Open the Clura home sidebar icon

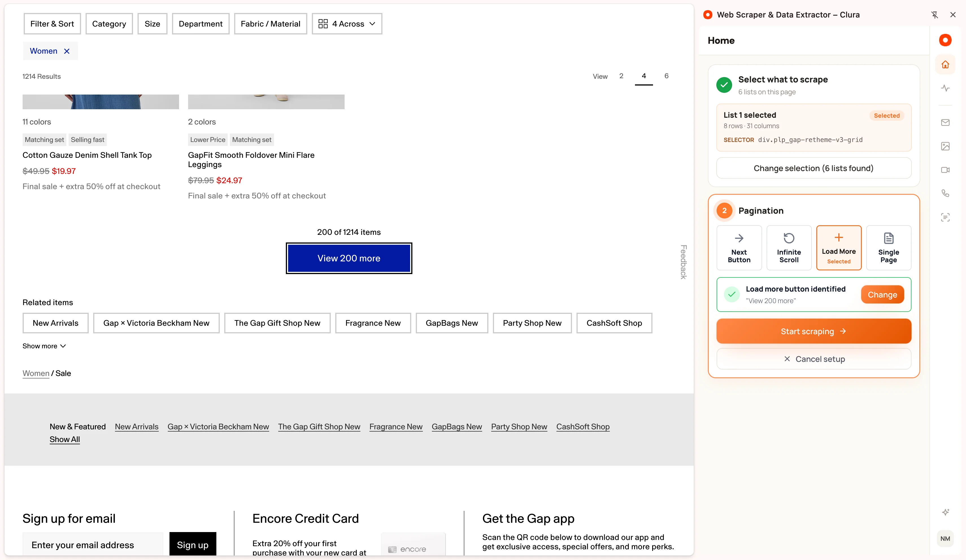(945, 64)
